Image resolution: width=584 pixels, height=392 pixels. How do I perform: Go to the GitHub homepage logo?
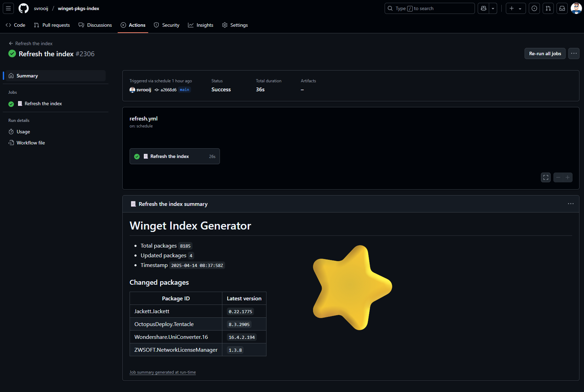(x=24, y=8)
